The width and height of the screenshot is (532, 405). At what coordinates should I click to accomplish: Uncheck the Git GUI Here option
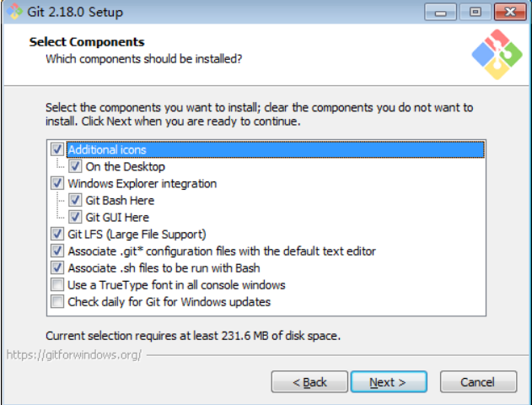pyautogui.click(x=75, y=217)
